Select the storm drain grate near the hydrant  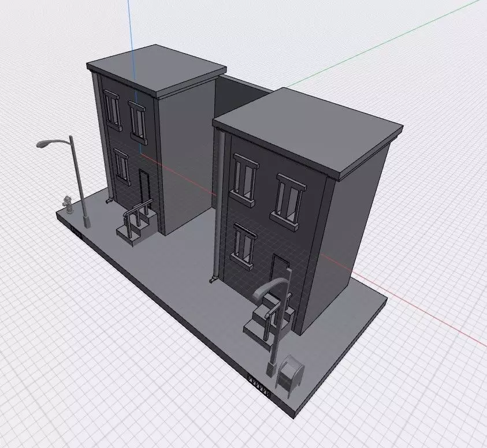point(77,233)
